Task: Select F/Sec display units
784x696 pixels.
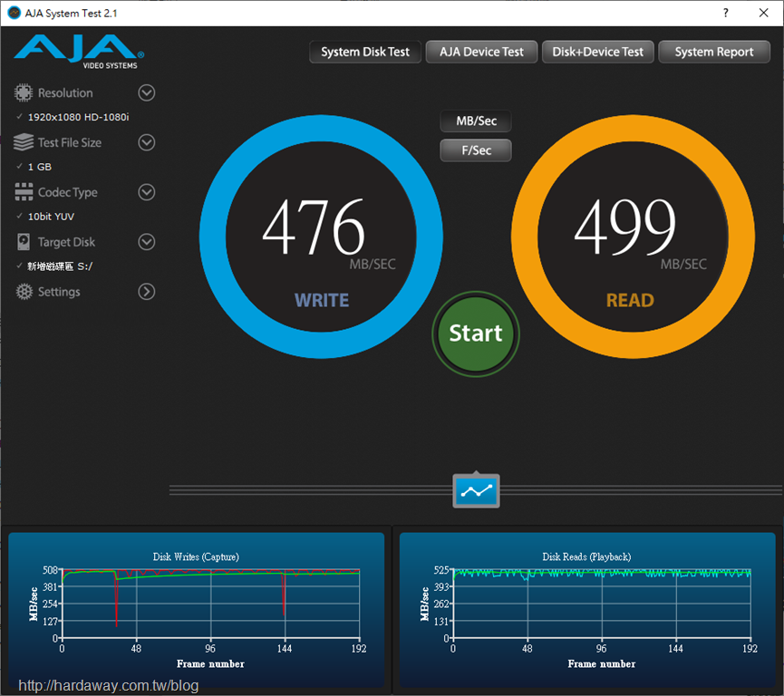Action: [x=476, y=150]
